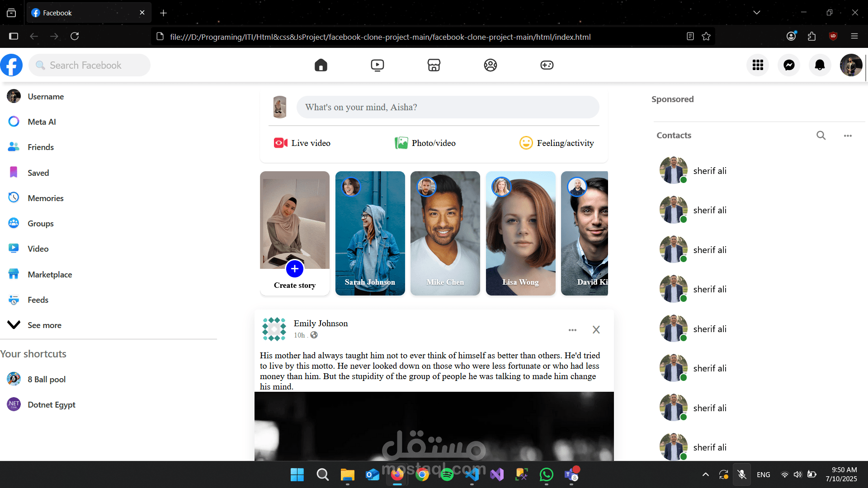Viewport: 868px width, 488px height.
Task: Toggle the bookmark star in address bar
Action: 707,36
